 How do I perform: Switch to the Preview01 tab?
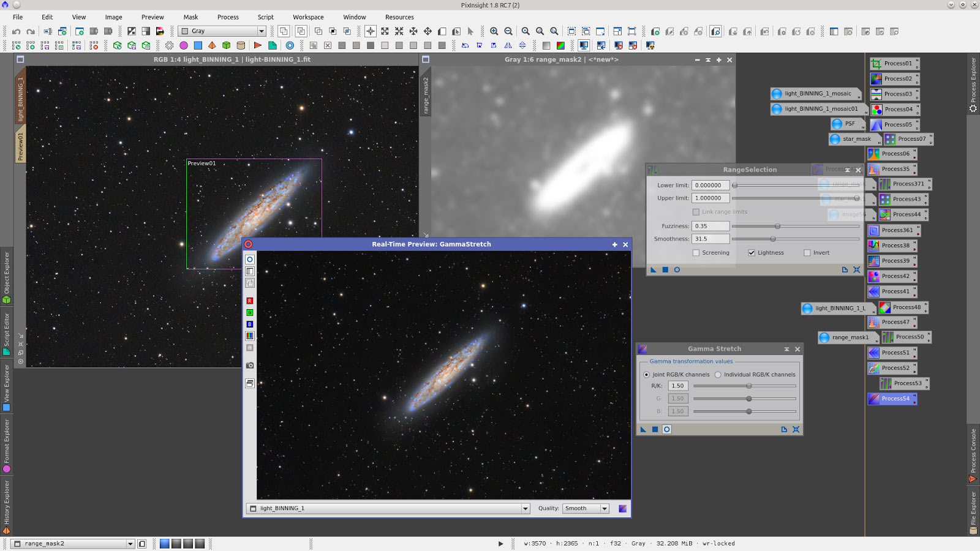pos(20,142)
